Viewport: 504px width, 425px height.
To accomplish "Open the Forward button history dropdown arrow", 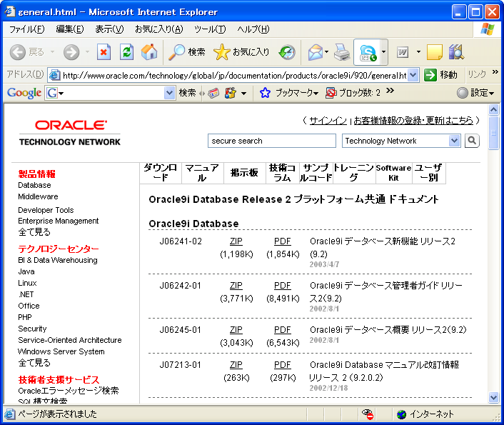I will coord(87,52).
